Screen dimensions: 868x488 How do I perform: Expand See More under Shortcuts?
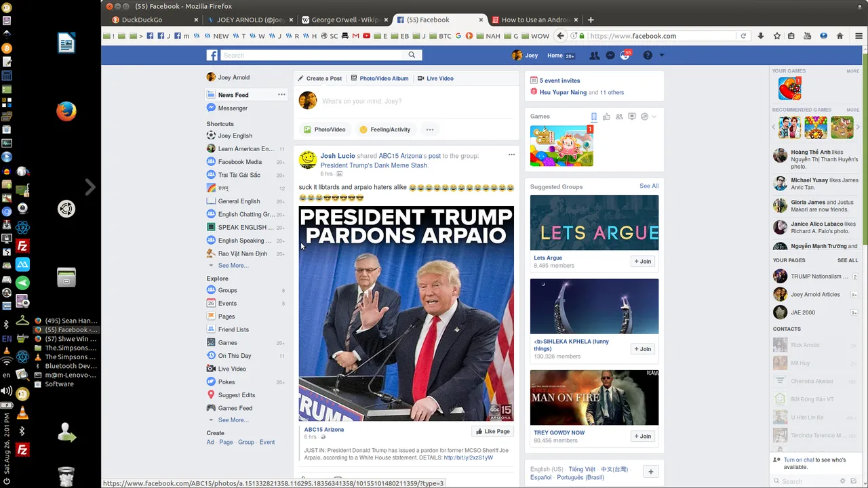pyautogui.click(x=233, y=266)
